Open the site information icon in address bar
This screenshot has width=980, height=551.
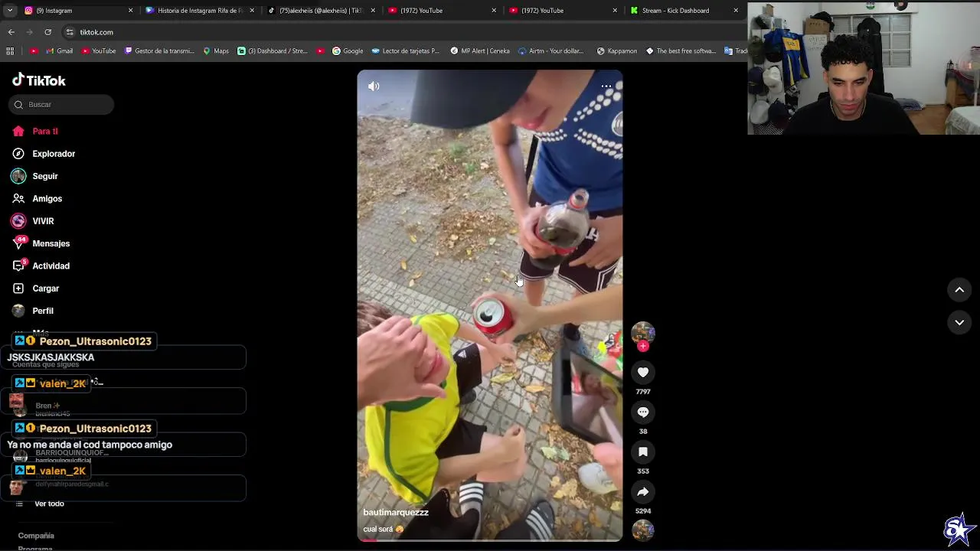click(x=70, y=32)
